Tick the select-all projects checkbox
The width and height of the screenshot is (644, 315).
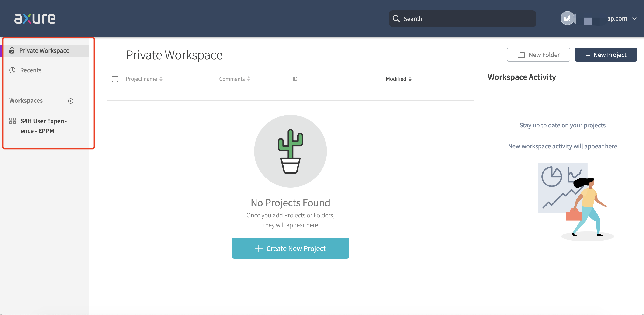click(115, 79)
